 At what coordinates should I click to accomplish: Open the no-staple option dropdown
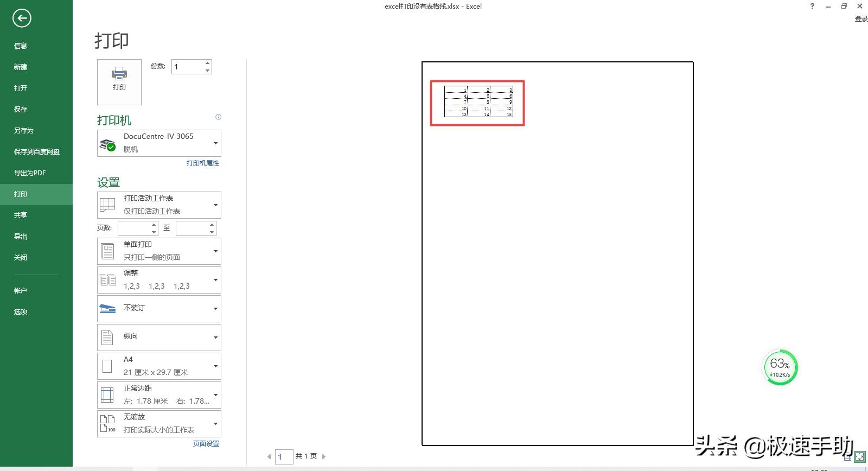click(x=159, y=309)
